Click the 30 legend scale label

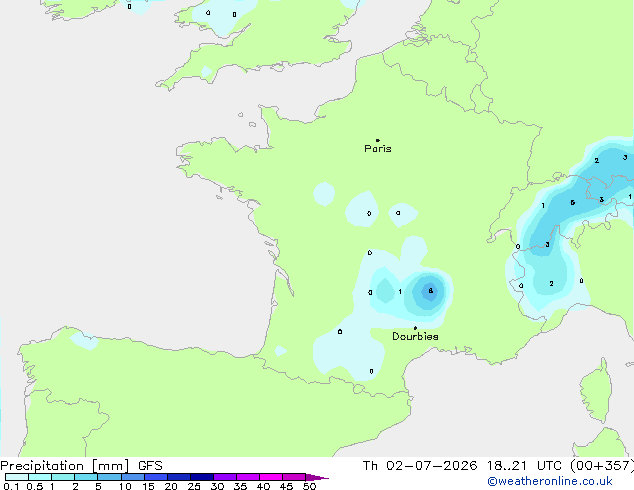click(217, 486)
